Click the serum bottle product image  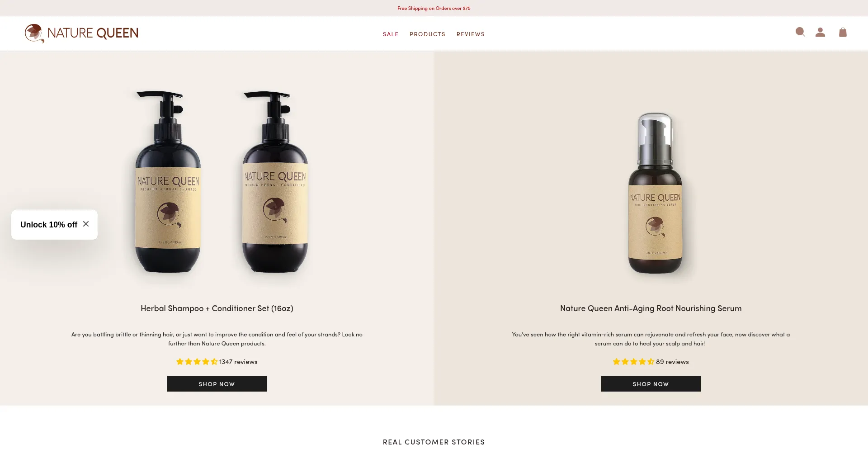[655, 193]
